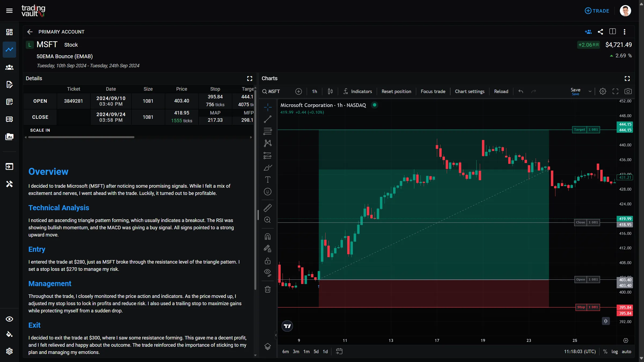Reload the chart
644x362 pixels.
[x=501, y=92]
